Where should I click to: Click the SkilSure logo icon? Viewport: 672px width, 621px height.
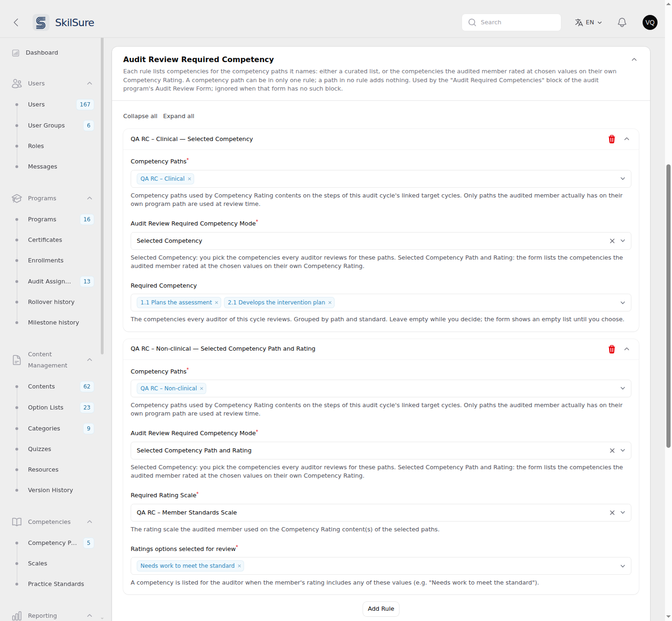pyautogui.click(x=41, y=22)
